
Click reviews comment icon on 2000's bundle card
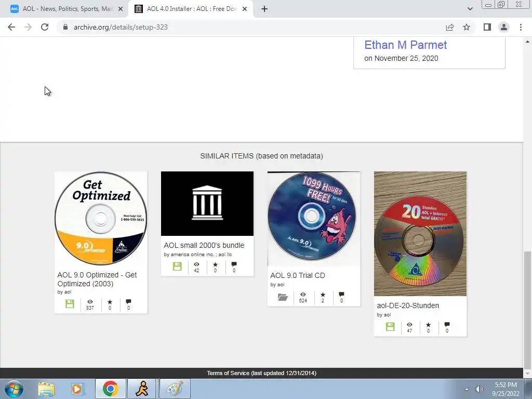[234, 264]
